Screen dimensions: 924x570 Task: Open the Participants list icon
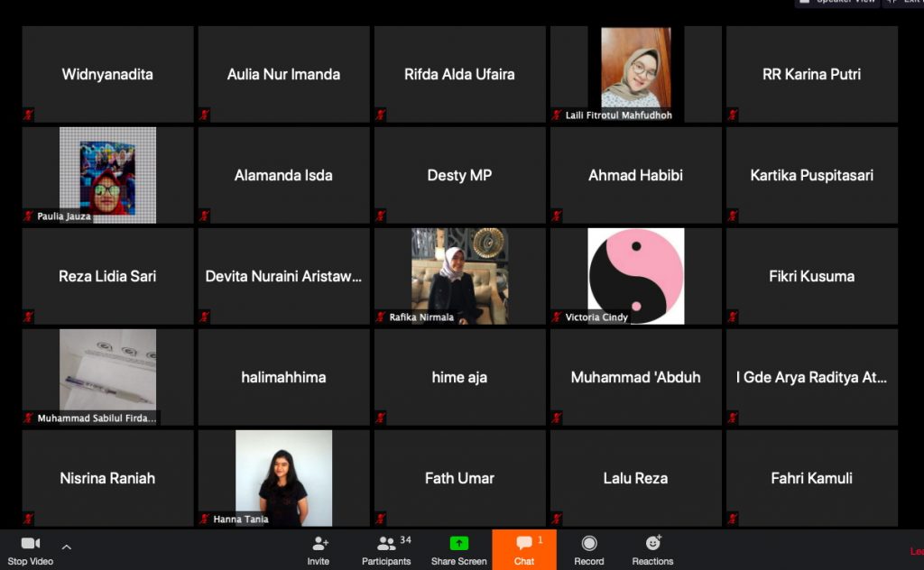[x=387, y=544]
